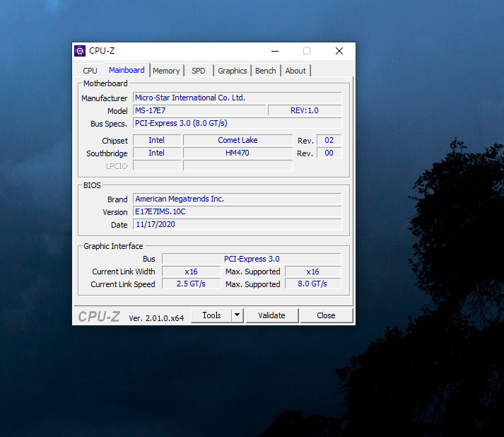Click the Current Link Speed 2.5 GT/s value

[x=192, y=284]
